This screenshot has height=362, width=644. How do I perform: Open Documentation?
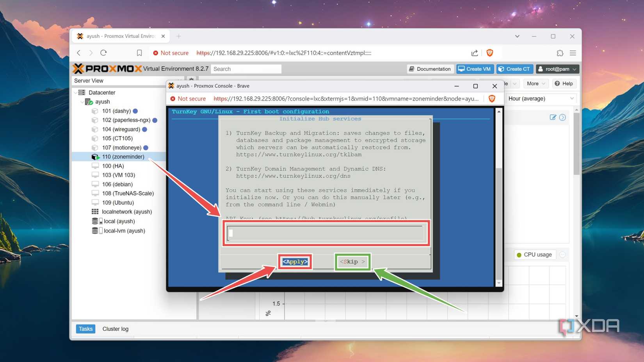point(430,69)
